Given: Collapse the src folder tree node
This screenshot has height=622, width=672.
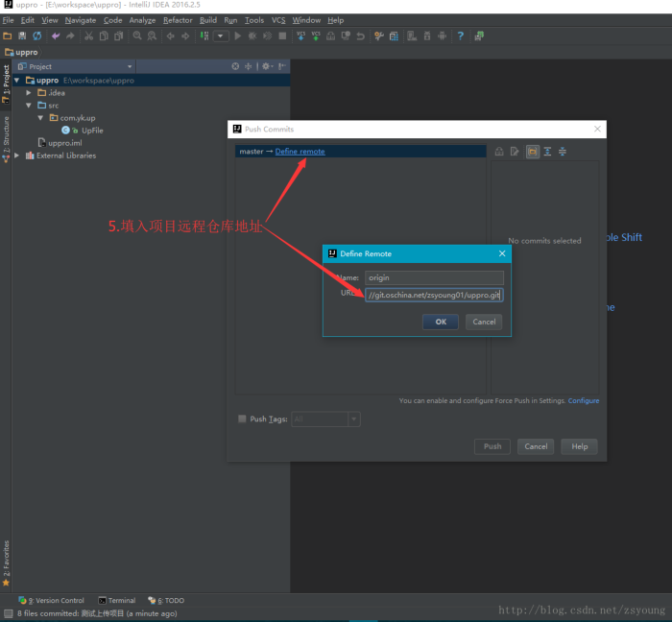Looking at the screenshot, I should point(29,106).
